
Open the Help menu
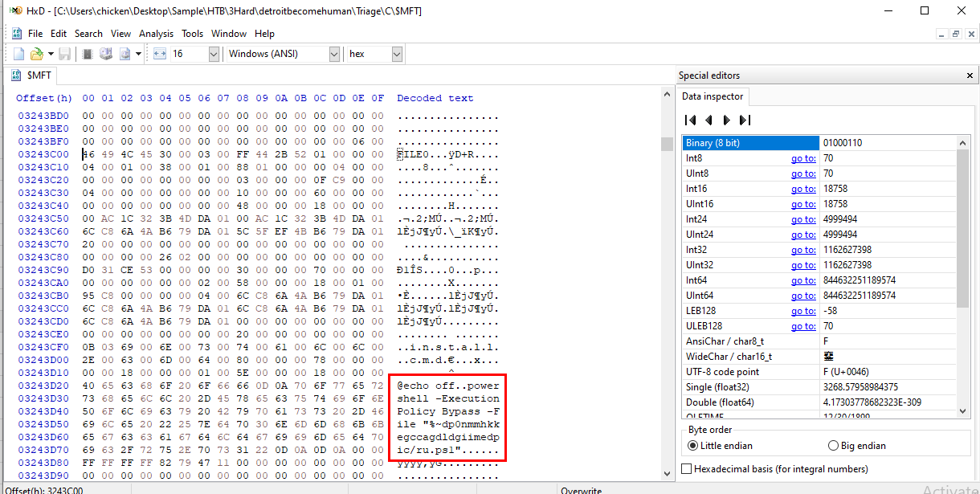264,34
